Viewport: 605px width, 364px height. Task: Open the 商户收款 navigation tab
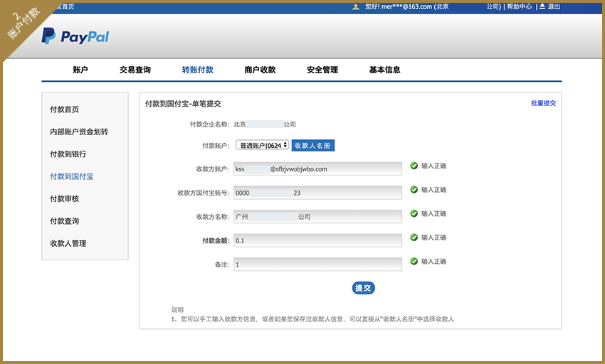click(x=260, y=70)
